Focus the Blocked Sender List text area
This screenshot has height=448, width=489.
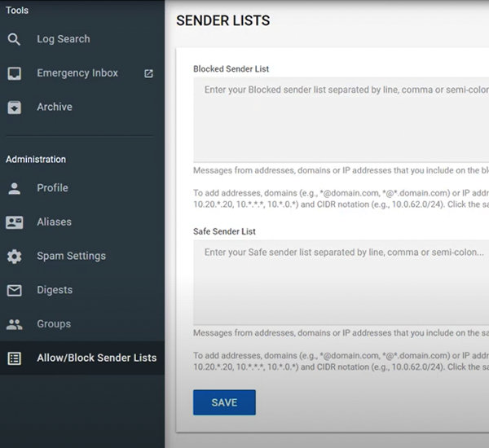341,120
